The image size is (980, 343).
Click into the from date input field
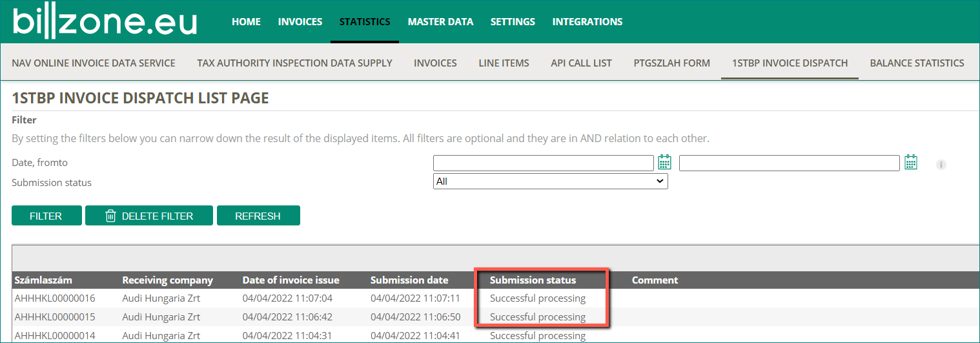(544, 163)
